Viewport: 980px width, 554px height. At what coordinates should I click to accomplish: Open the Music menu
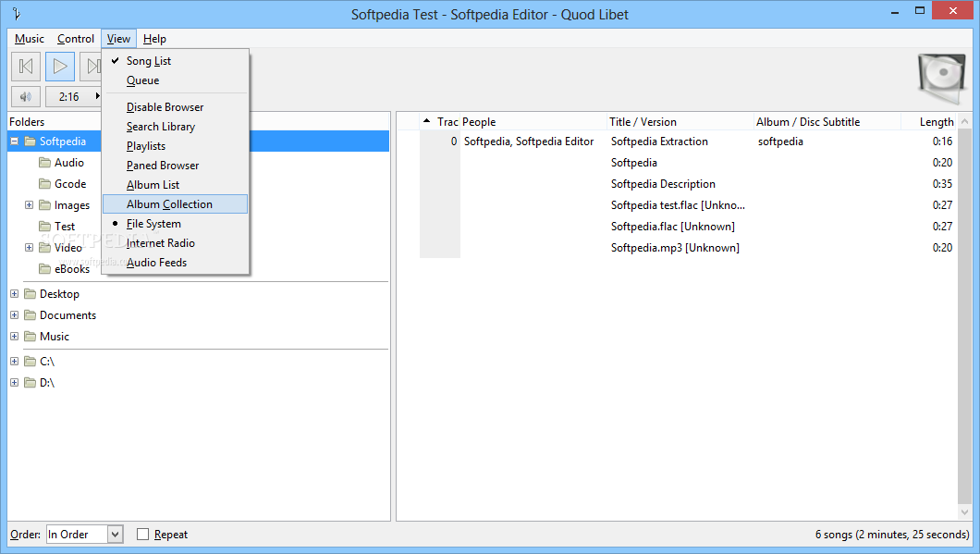(30, 39)
